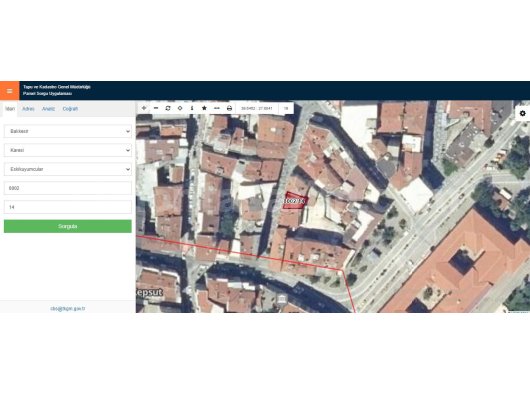
Task: Open map settings gear icon
Action: tap(523, 113)
